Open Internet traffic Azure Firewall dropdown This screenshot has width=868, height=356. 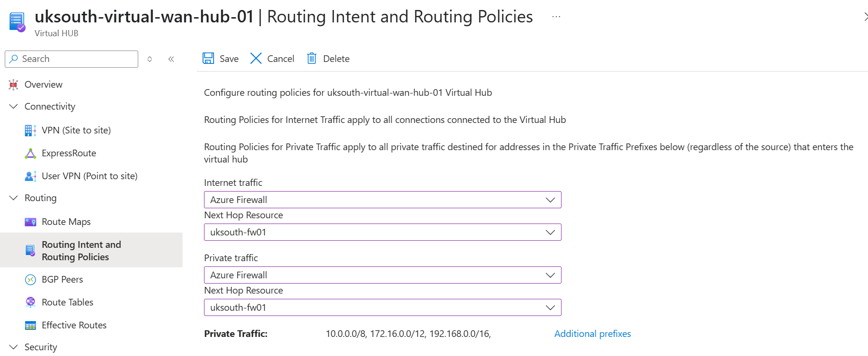(x=382, y=200)
